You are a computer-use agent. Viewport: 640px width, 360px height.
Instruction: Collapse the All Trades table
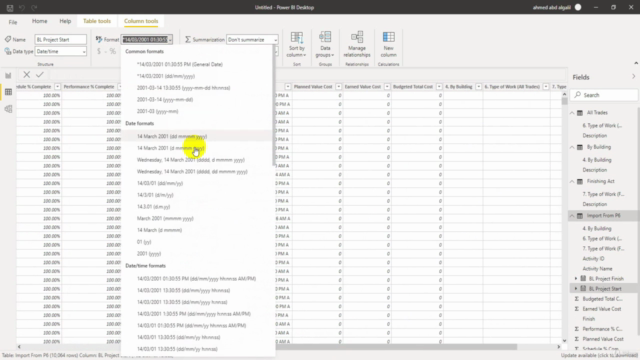(572, 113)
